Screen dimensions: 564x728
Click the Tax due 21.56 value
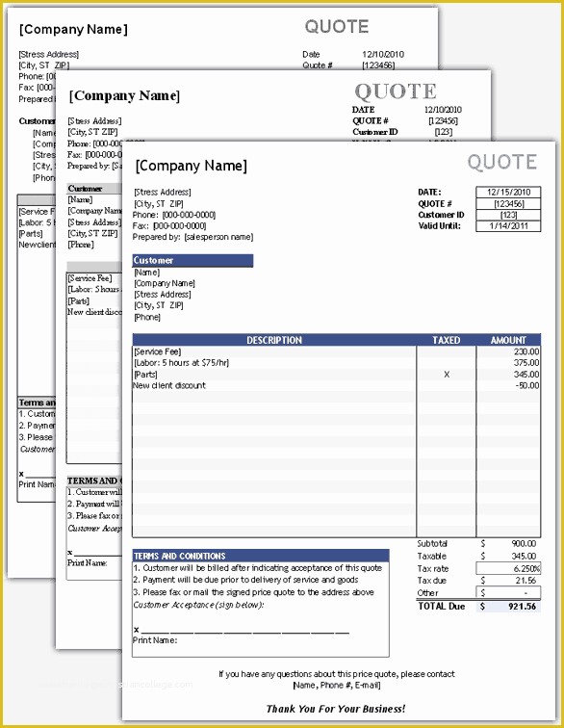tap(526, 581)
